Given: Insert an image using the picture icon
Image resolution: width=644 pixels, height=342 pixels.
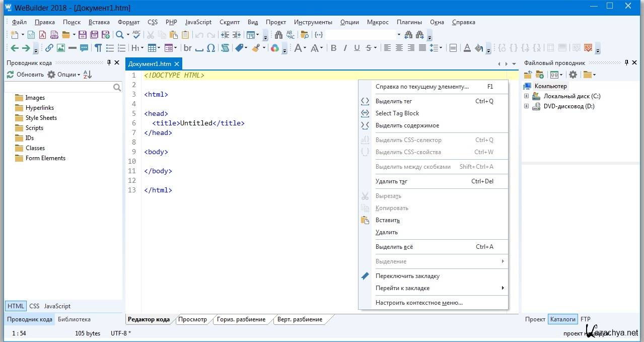Looking at the screenshot, I should [x=60, y=48].
